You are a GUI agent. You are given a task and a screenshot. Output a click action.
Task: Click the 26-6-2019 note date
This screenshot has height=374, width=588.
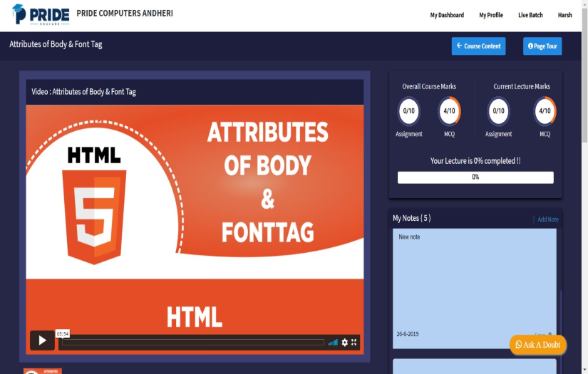[x=408, y=334]
